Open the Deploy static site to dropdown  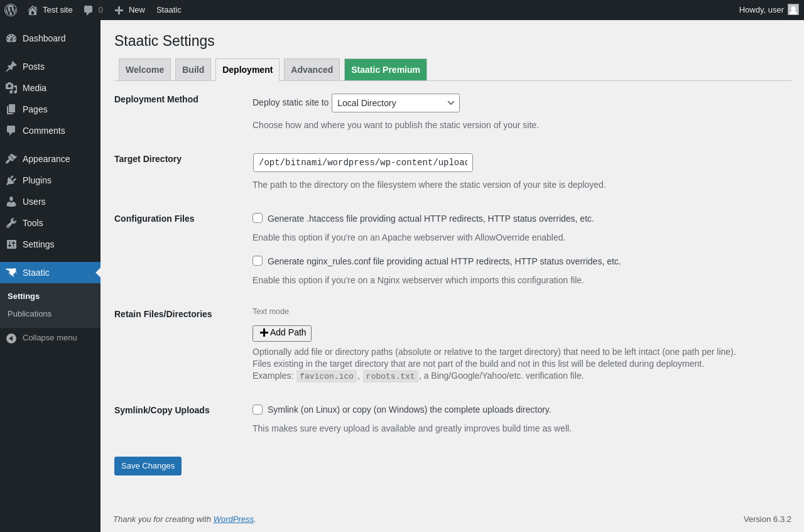[396, 103]
